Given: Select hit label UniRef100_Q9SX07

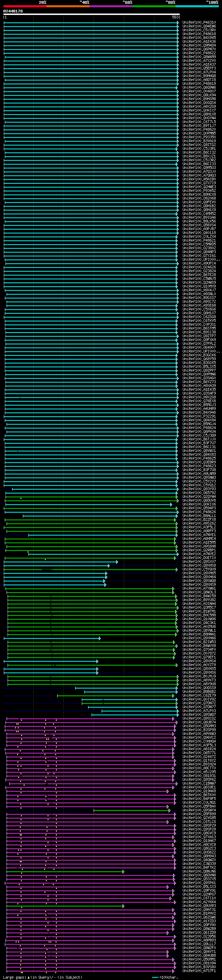Looking at the screenshot, I should 199,561.
